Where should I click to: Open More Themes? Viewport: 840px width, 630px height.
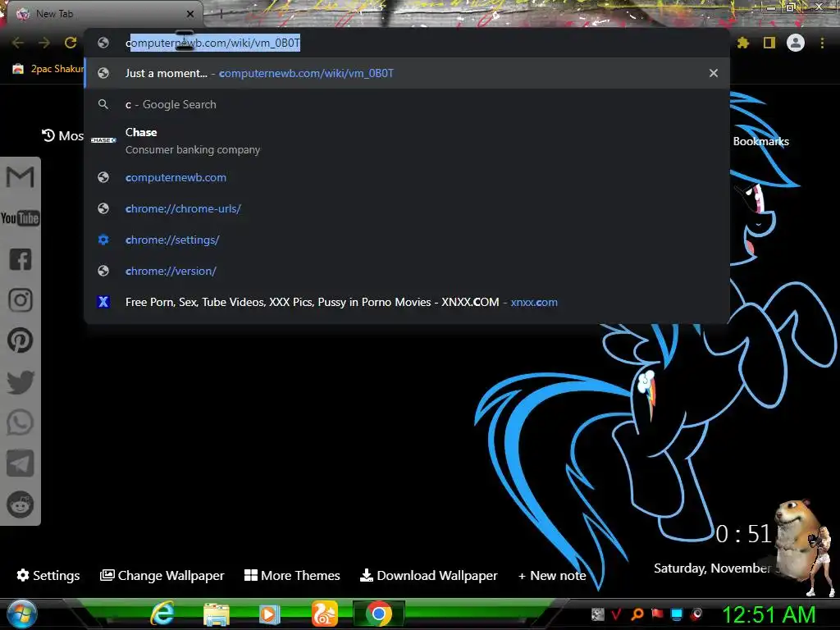click(292, 575)
